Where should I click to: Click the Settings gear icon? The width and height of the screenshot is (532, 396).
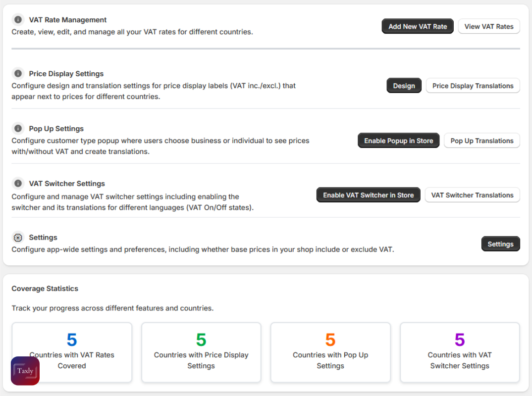coord(18,237)
